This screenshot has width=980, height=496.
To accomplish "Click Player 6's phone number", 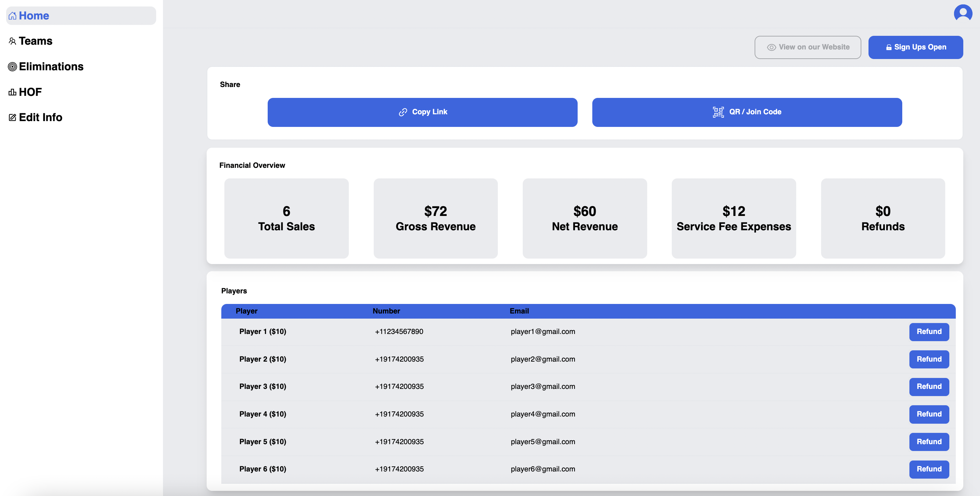I will click(x=399, y=469).
